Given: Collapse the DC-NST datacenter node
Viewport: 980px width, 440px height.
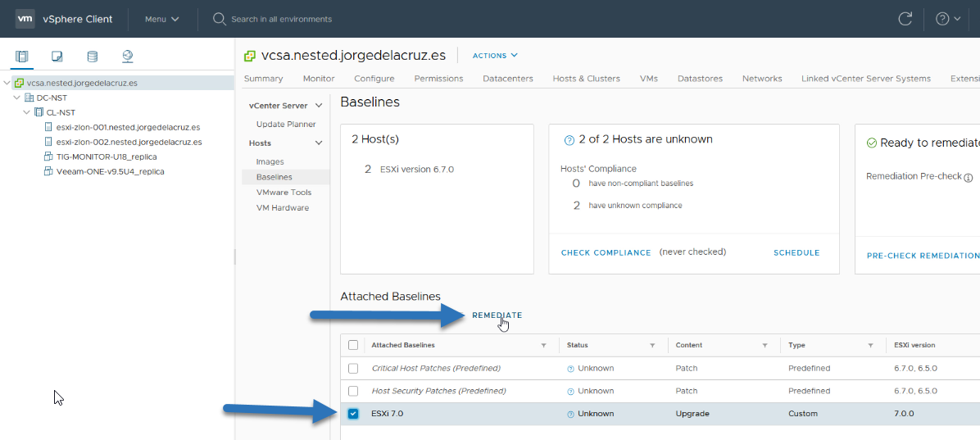Looking at the screenshot, I should (16, 98).
